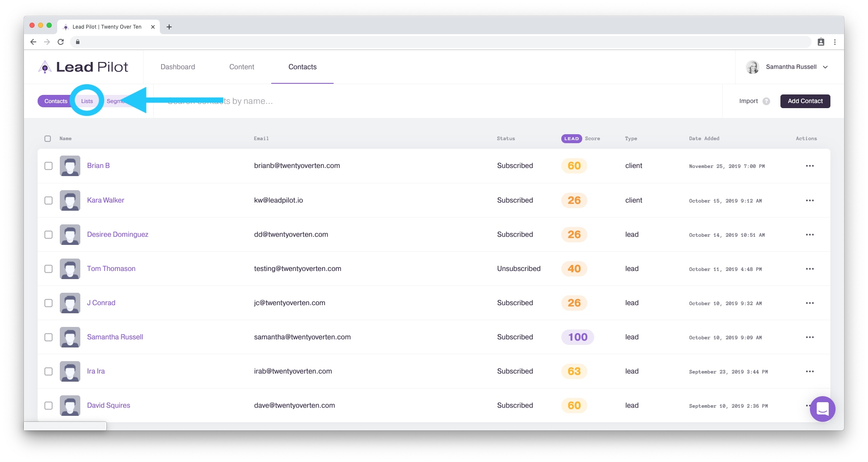Check the select-all contacts checkbox

pos(48,138)
